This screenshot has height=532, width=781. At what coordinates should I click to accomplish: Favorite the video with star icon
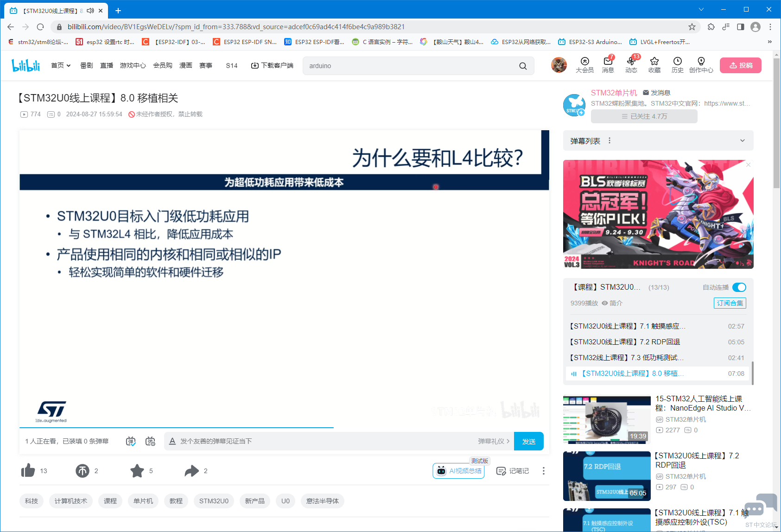pyautogui.click(x=137, y=471)
